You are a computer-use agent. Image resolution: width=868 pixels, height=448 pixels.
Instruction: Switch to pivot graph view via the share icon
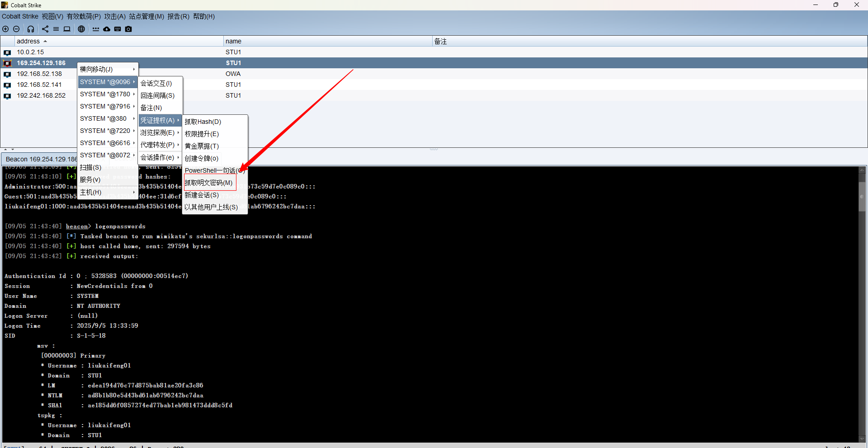(x=45, y=29)
